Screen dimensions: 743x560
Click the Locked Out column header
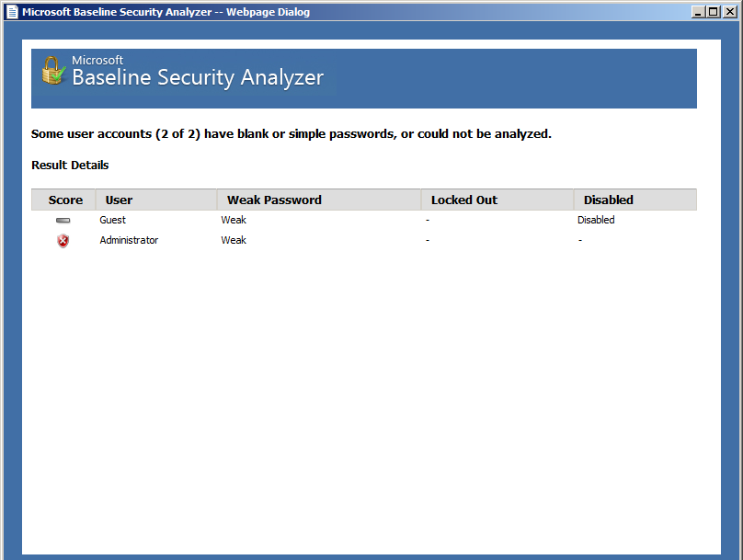497,200
